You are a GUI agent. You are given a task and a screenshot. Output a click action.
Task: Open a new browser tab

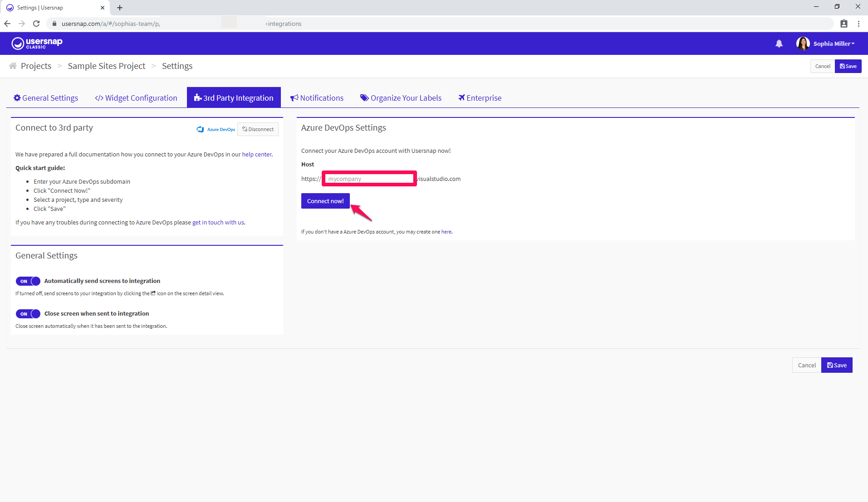(120, 8)
